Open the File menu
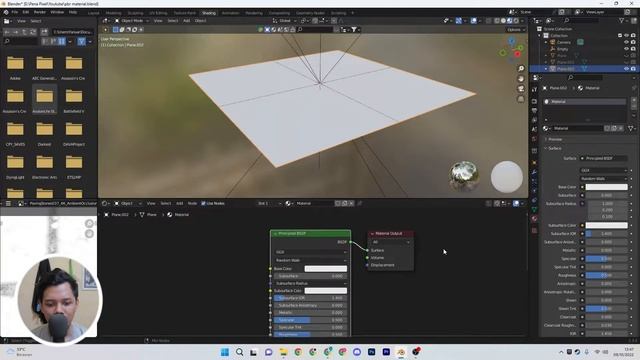 pyautogui.click(x=15, y=12)
